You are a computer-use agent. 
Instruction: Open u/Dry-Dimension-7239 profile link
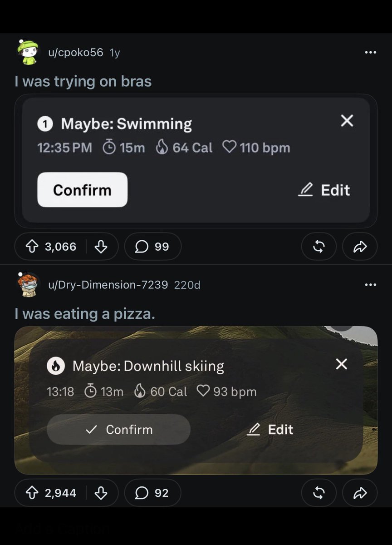108,285
